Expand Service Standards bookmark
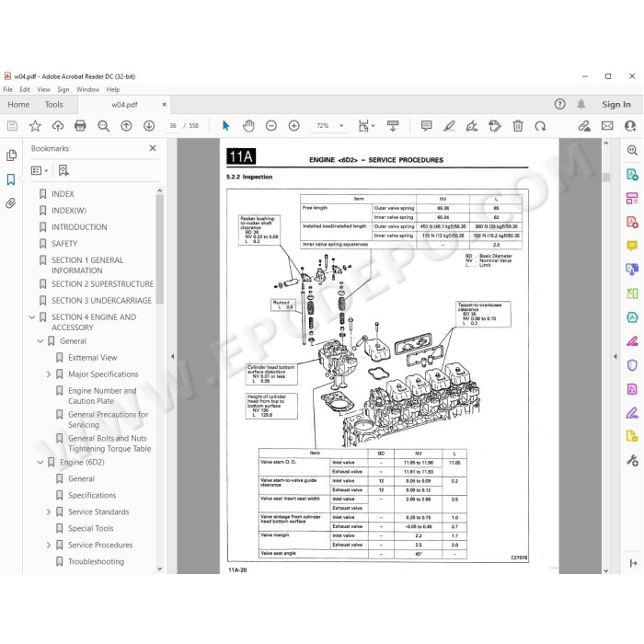 (49, 512)
